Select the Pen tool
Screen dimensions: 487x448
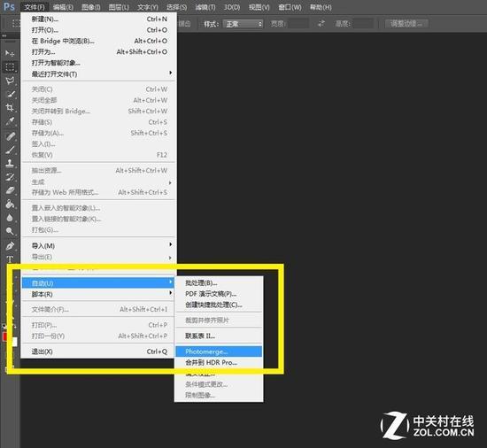coord(10,246)
